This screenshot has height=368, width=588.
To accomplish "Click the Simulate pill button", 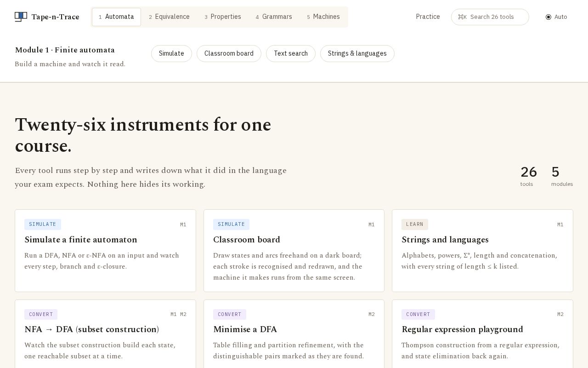I will pos(171,53).
